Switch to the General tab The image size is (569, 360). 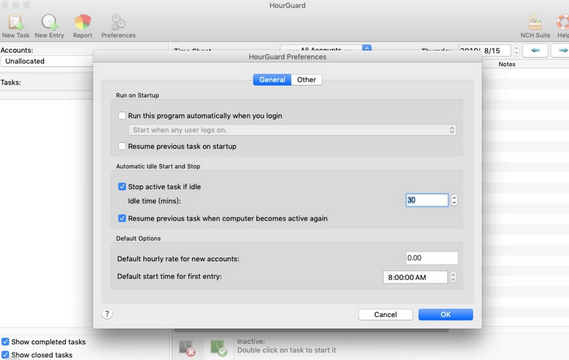click(x=272, y=80)
